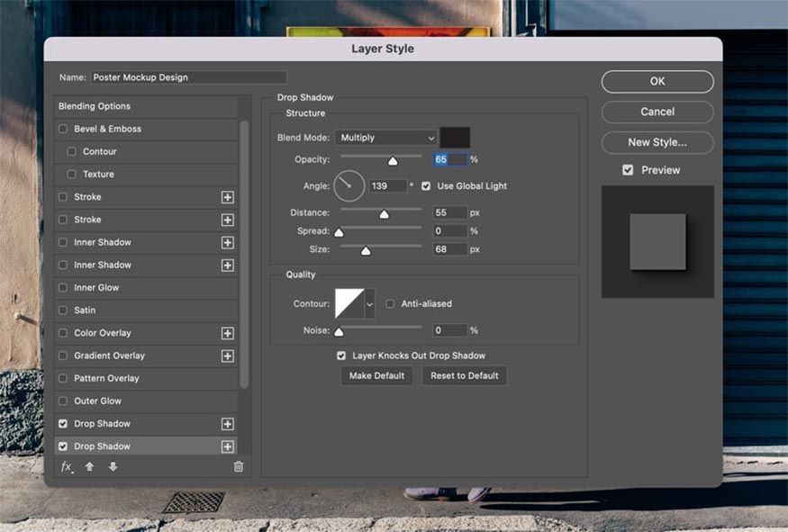Enable the Outer Glow checkbox
The height and width of the screenshot is (532, 788).
63,401
